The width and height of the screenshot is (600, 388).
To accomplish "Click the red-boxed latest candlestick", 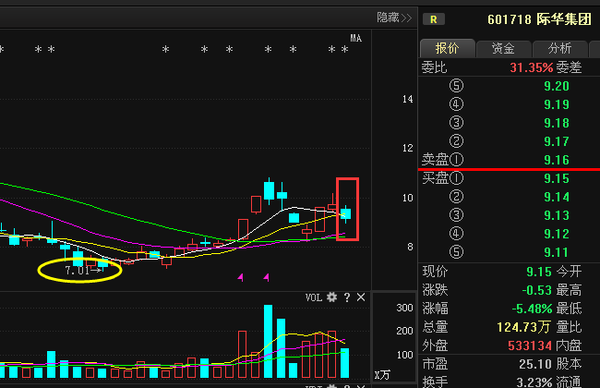I will point(346,212).
